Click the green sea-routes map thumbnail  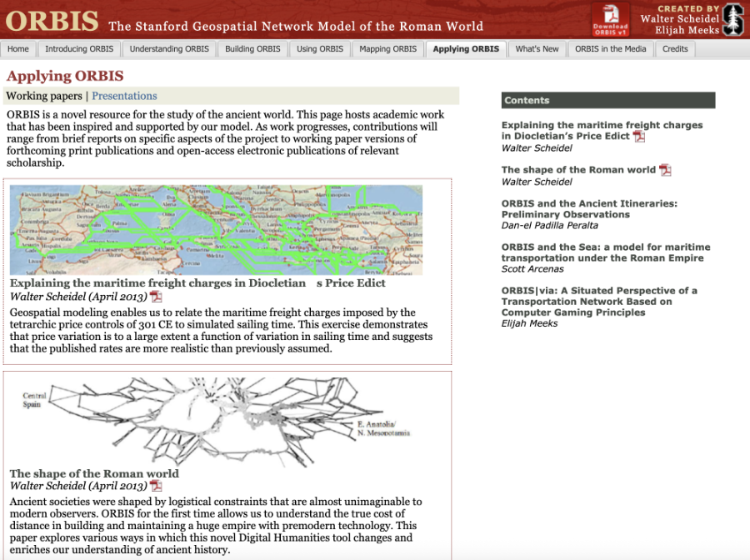pyautogui.click(x=216, y=230)
